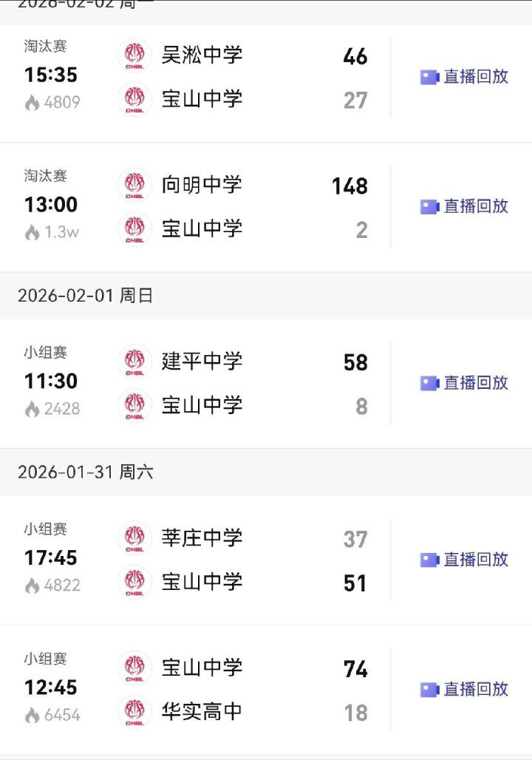Tap the 华实高中 team name
The height and width of the screenshot is (760, 532).
coord(202,711)
